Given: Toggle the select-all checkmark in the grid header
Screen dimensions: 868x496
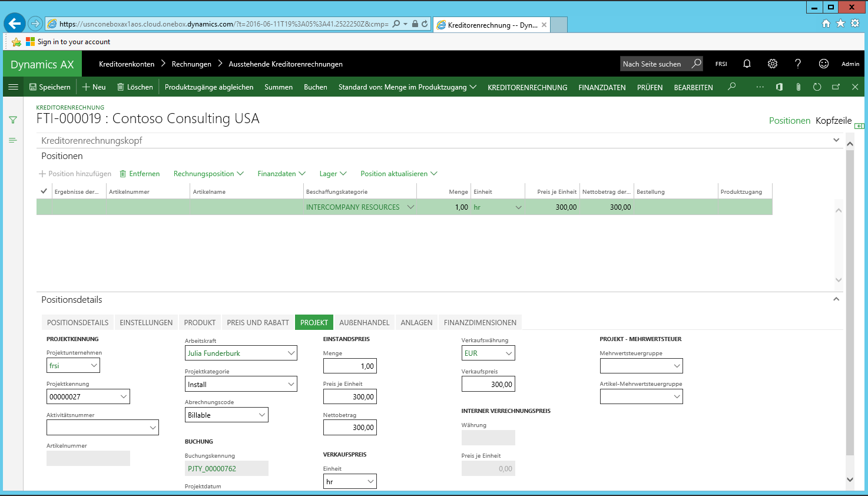Looking at the screenshot, I should click(x=44, y=191).
